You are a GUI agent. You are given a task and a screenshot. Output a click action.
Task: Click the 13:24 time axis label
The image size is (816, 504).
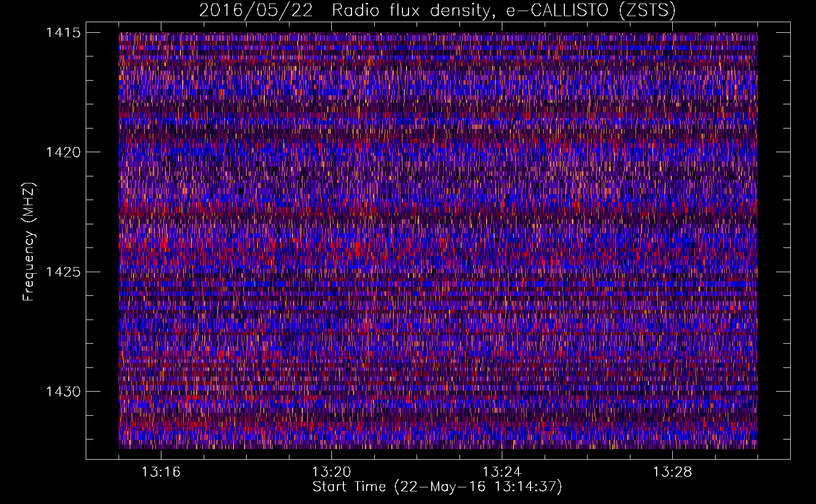(502, 472)
